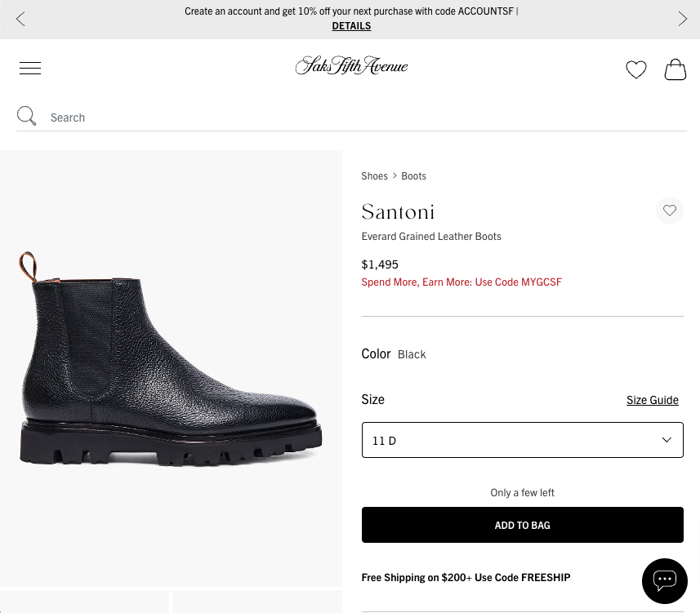This screenshot has height=613, width=700.
Task: Open the size selector showing 11 D
Action: [x=522, y=439]
